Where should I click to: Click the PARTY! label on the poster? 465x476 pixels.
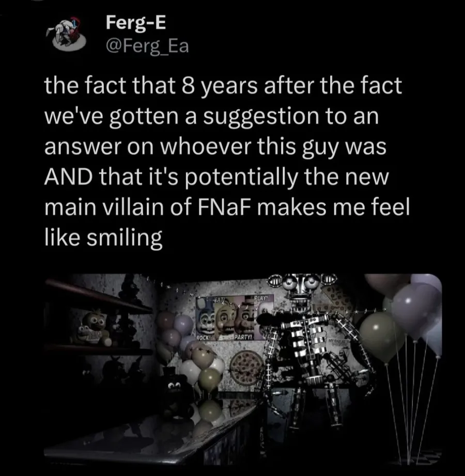(243, 337)
